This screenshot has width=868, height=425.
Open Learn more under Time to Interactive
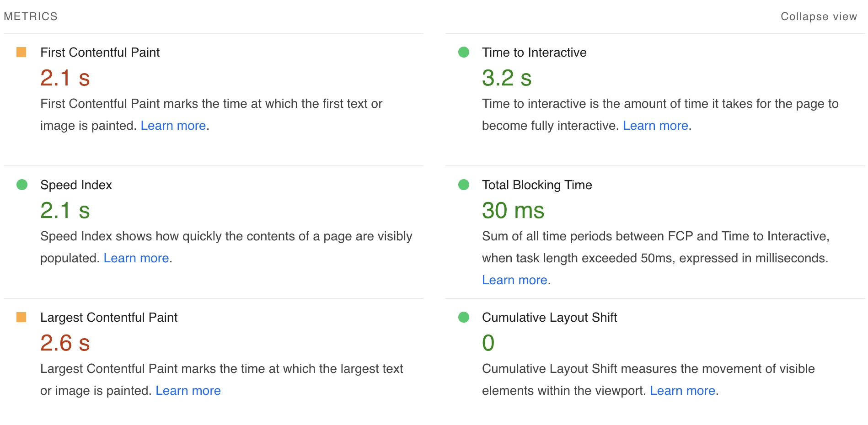click(x=656, y=125)
